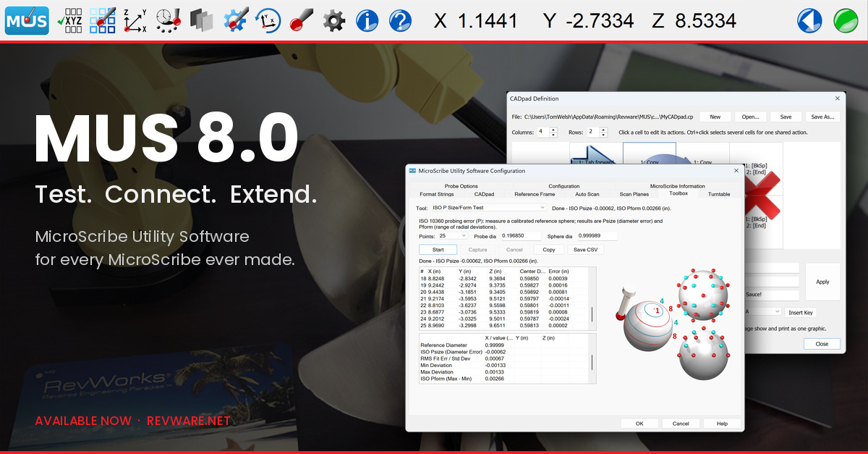The image size is (868, 454).
Task: Switch to the Format Strings tab
Action: (436, 194)
